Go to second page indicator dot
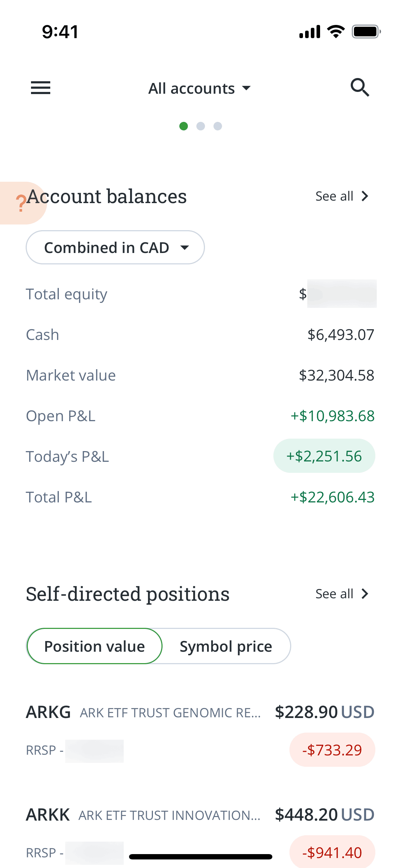The image size is (401, 868). [x=201, y=126]
